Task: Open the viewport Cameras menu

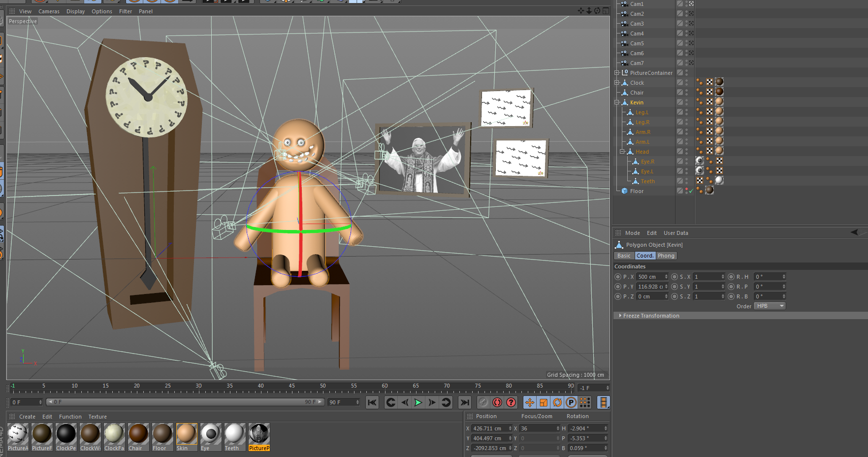Action: [x=49, y=11]
